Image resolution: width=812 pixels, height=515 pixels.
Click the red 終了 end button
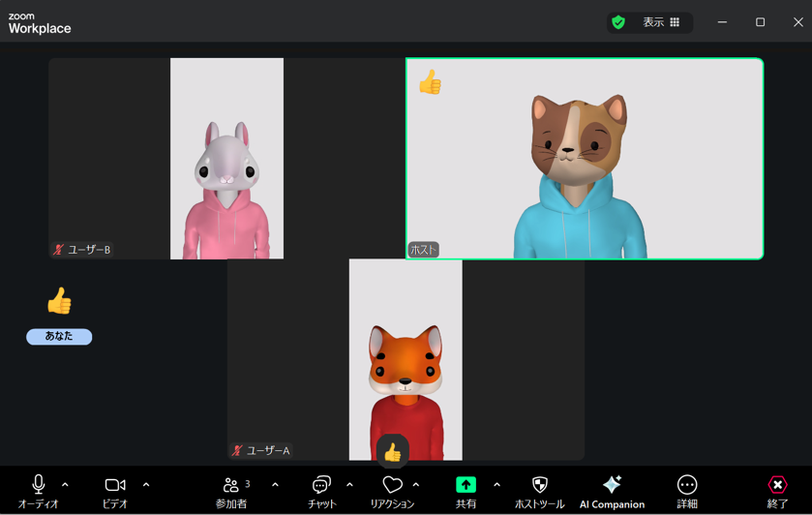click(777, 485)
